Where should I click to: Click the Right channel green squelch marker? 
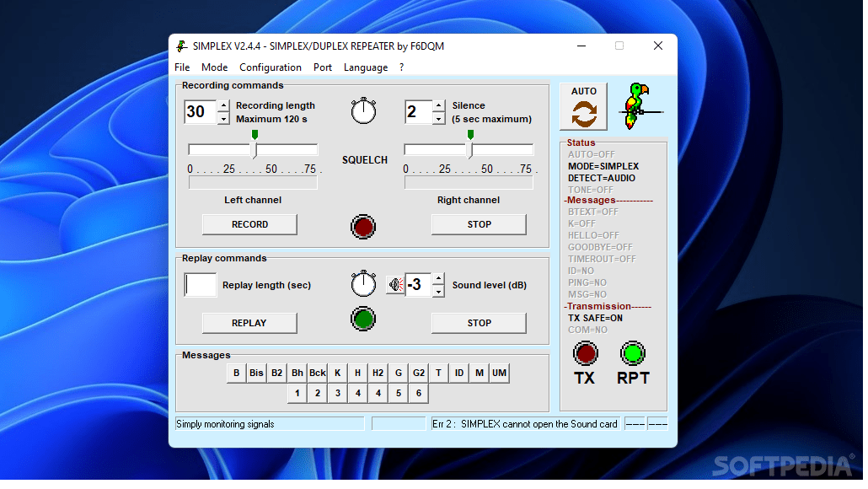[x=470, y=135]
